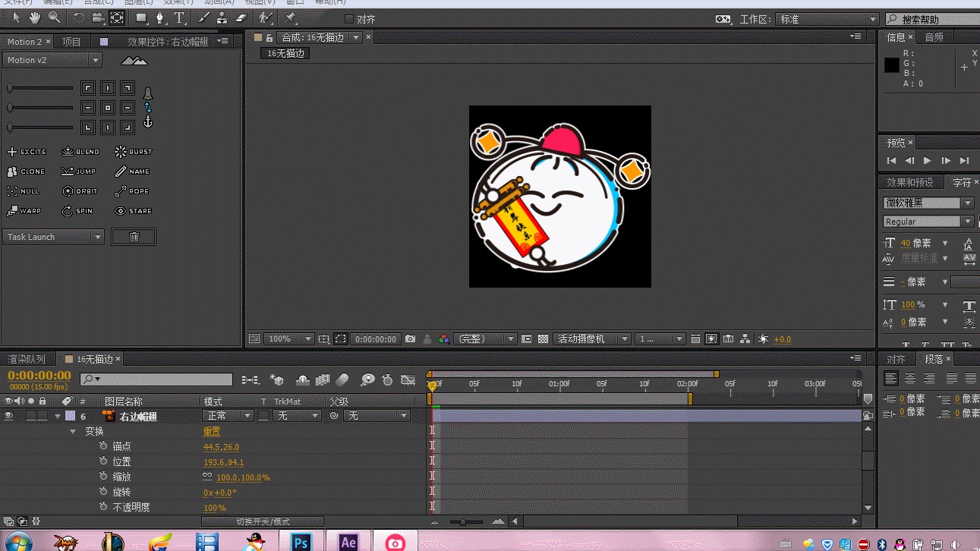Select the Pen tool
Viewport: 980px width, 551px height.
pyautogui.click(x=160, y=17)
